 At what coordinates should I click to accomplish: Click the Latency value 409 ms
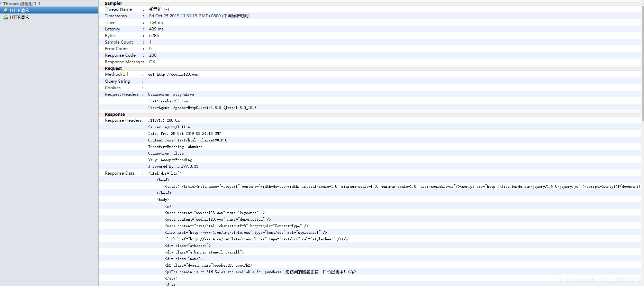156,29
